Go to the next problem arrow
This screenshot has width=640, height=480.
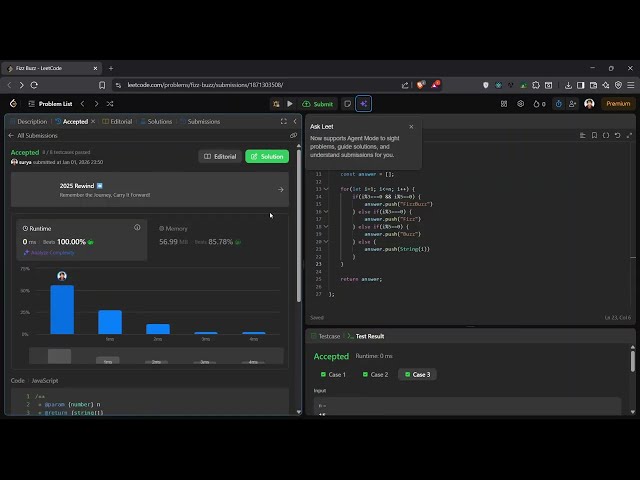coord(96,104)
